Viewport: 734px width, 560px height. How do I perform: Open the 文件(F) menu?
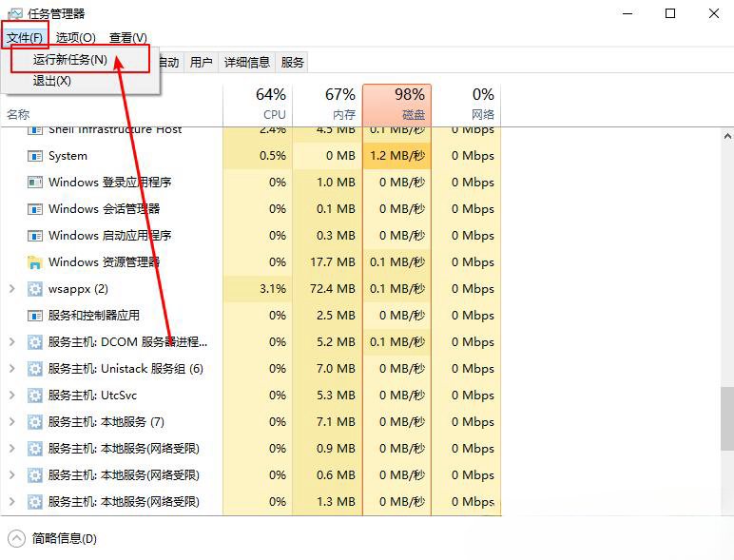coord(25,37)
